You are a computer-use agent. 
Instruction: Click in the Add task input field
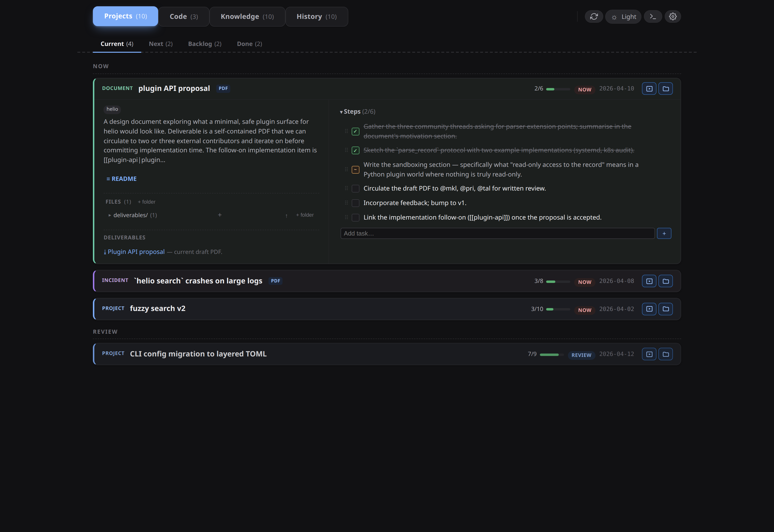pos(497,234)
